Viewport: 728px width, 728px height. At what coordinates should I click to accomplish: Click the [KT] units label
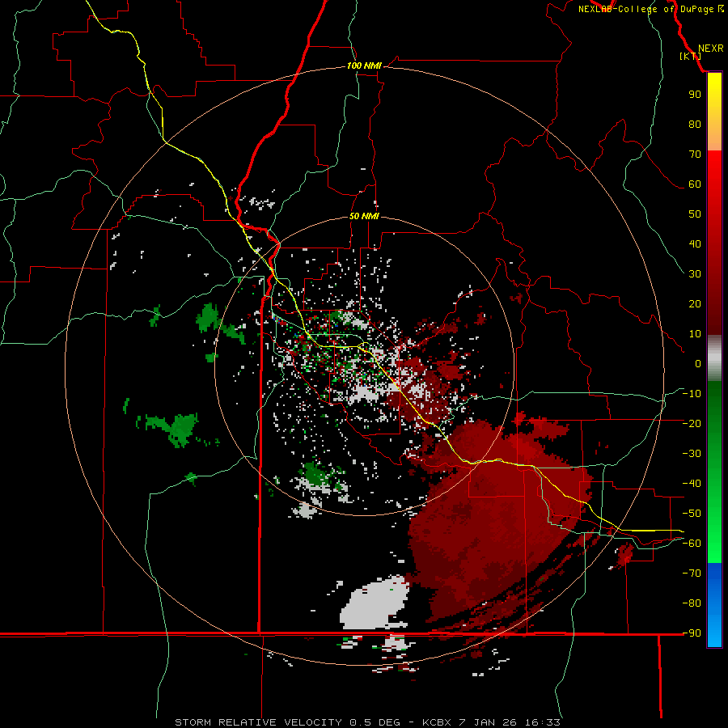[x=690, y=56]
